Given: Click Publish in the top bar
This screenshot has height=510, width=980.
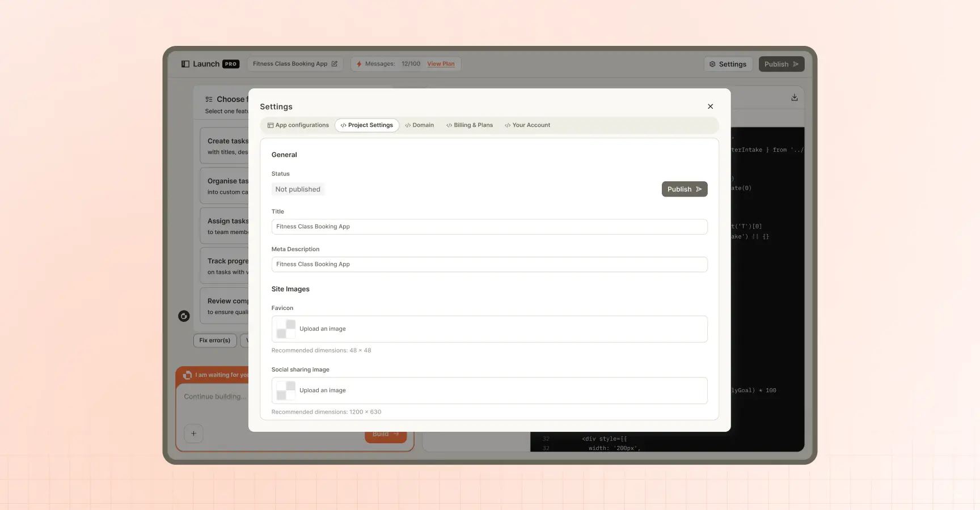Looking at the screenshot, I should [782, 64].
